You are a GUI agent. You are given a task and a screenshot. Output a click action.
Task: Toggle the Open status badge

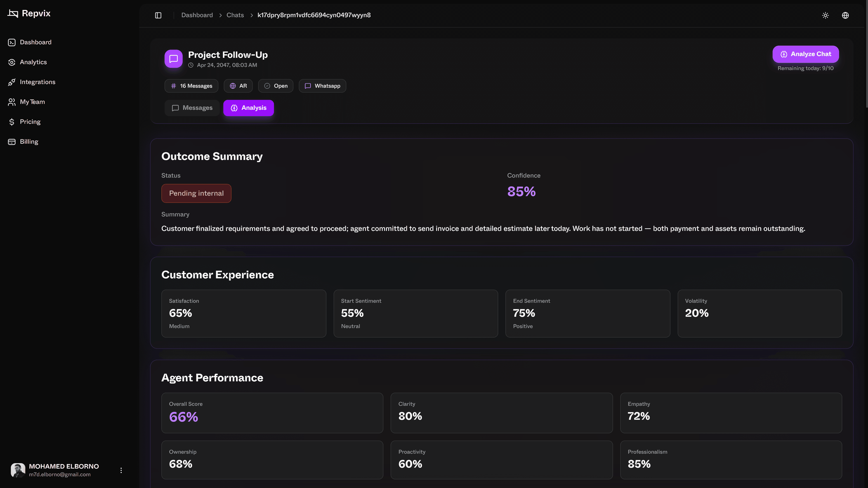(x=276, y=86)
